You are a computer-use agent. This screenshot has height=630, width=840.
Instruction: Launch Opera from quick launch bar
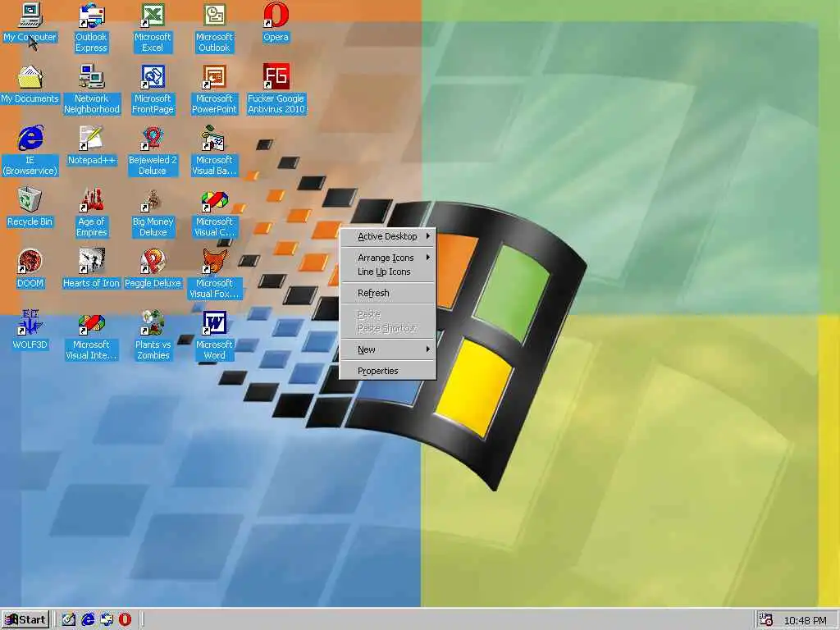125,620
